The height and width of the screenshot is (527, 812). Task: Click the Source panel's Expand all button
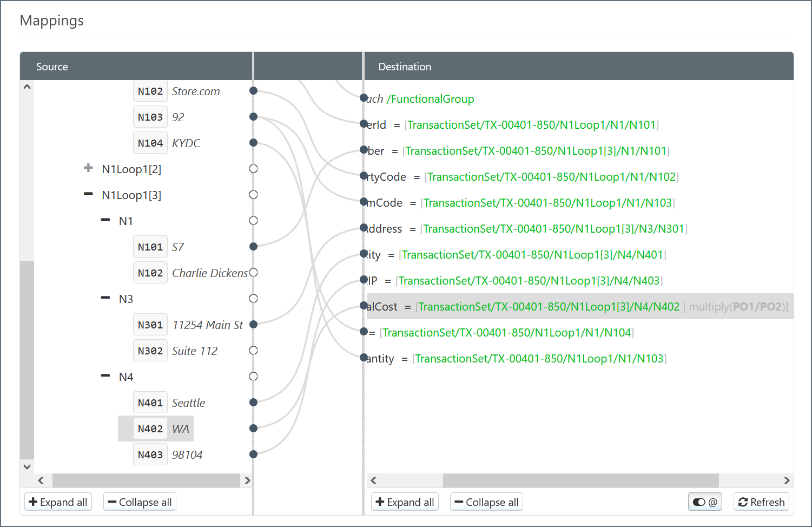[x=58, y=502]
